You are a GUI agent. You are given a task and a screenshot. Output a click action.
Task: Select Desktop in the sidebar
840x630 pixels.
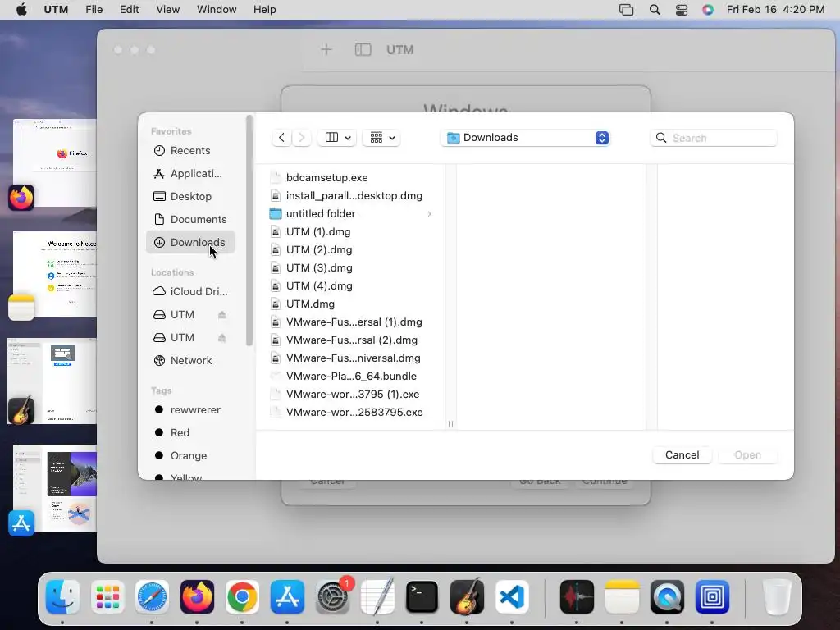190,197
